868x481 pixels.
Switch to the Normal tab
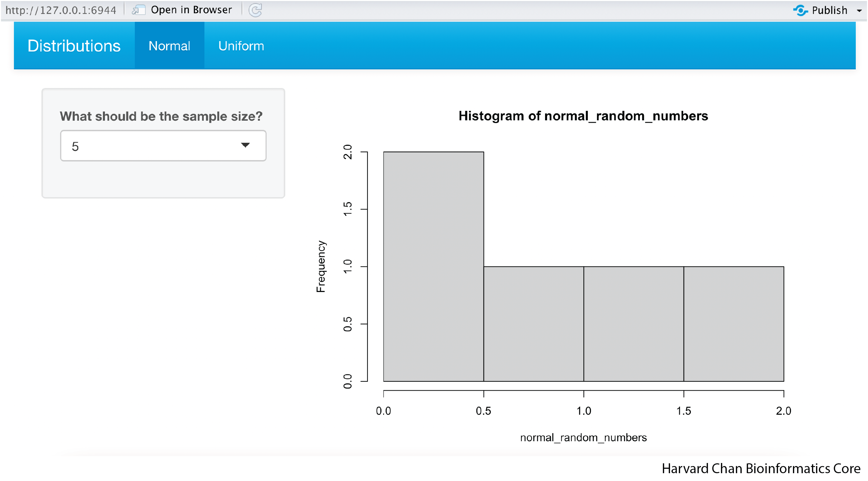pos(169,46)
